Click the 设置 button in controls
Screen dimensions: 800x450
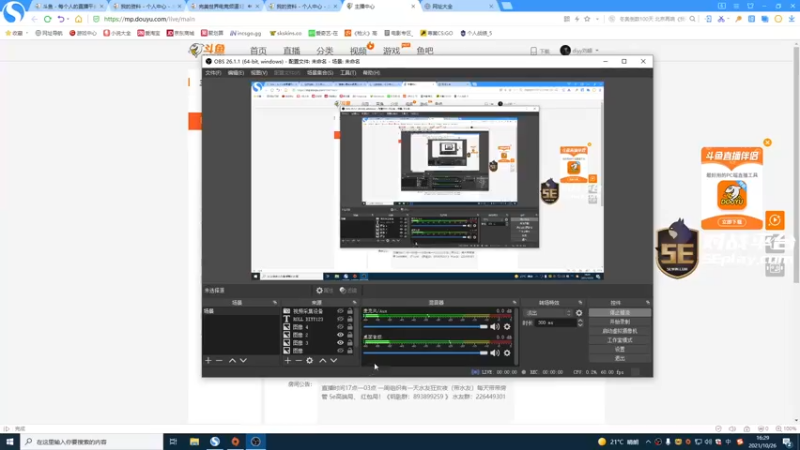620,349
